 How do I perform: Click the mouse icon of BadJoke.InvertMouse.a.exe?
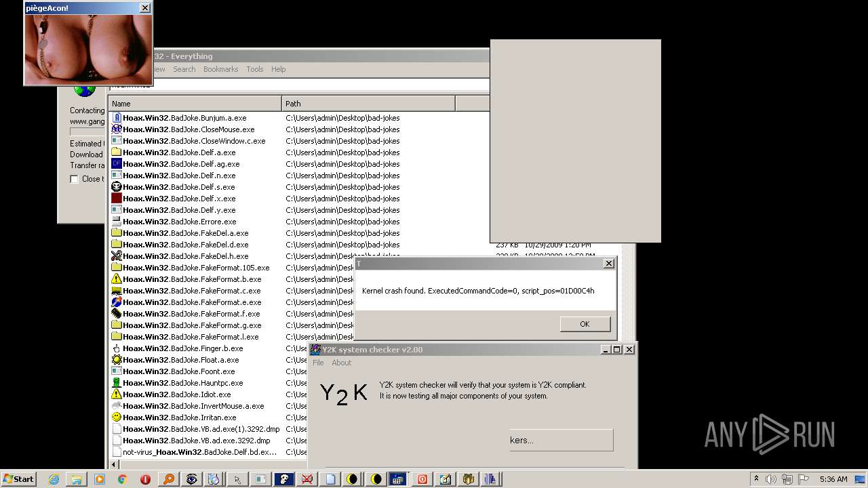click(x=117, y=406)
